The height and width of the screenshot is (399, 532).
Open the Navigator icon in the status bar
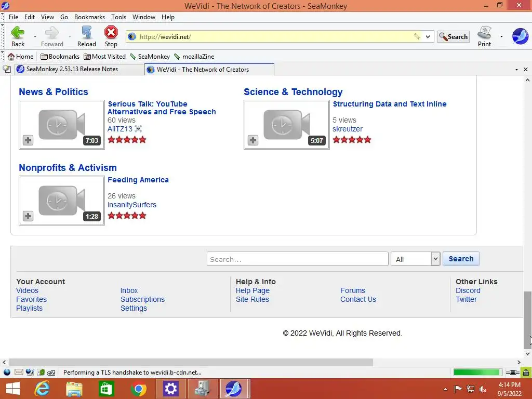[x=7, y=372]
